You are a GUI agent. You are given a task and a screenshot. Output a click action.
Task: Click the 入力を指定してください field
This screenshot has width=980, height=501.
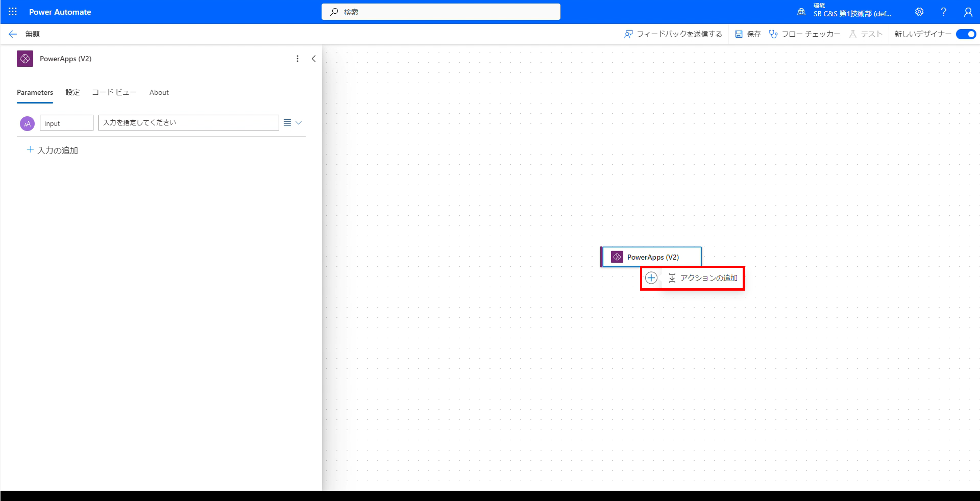(189, 123)
